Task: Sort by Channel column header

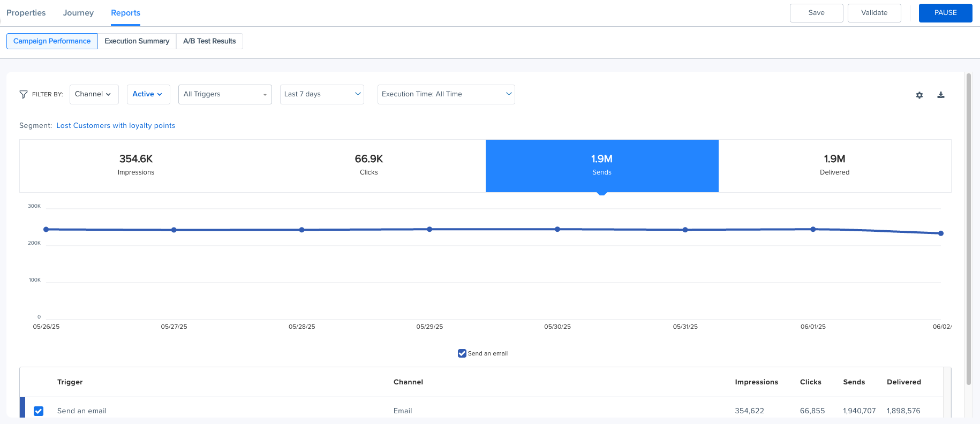Action: click(408, 382)
